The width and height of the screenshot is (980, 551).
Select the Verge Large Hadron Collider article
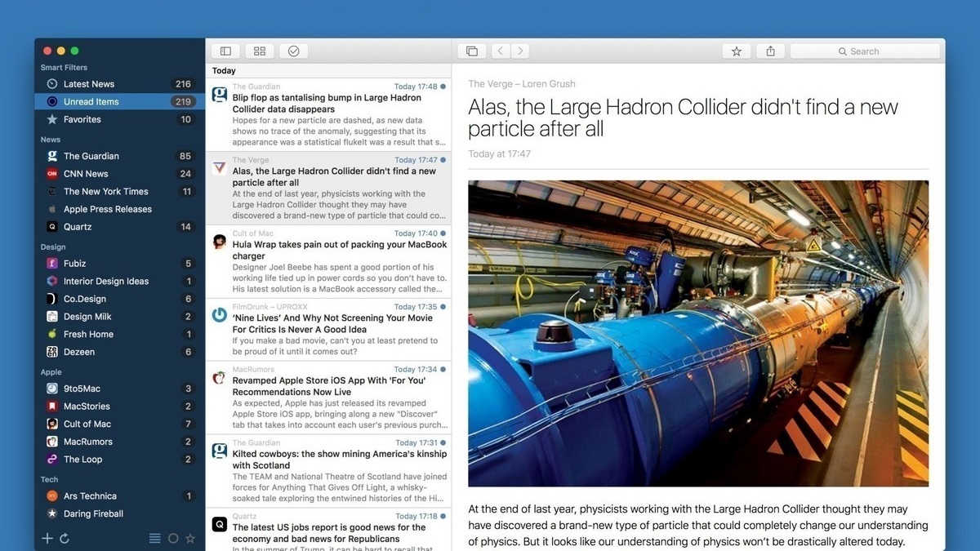(328, 189)
